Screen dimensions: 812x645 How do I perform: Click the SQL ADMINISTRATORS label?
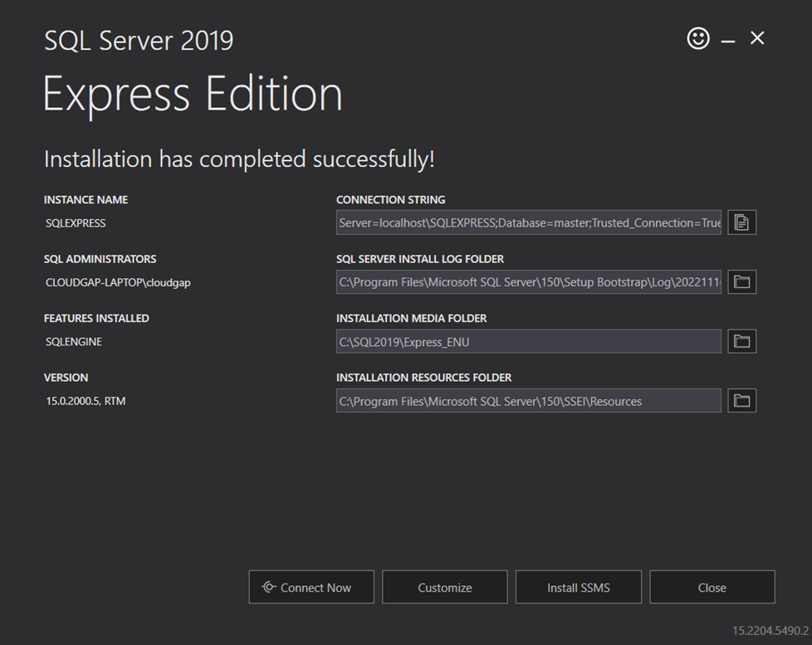100,259
